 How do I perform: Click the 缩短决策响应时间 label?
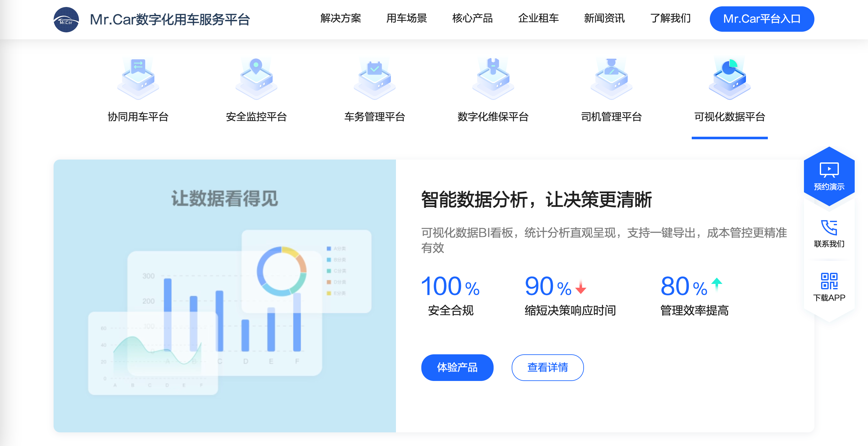pyautogui.click(x=570, y=310)
